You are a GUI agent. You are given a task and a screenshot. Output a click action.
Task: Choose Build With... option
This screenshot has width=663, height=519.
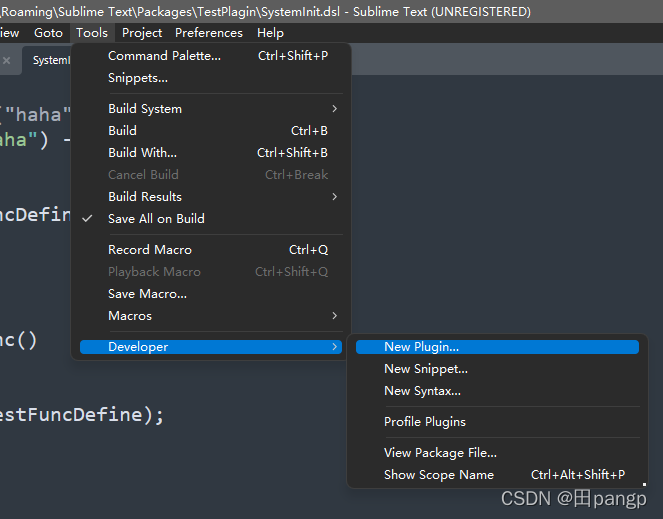[211, 153]
